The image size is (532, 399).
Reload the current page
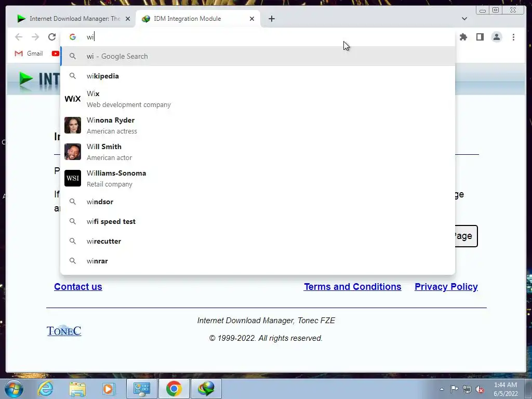(52, 37)
